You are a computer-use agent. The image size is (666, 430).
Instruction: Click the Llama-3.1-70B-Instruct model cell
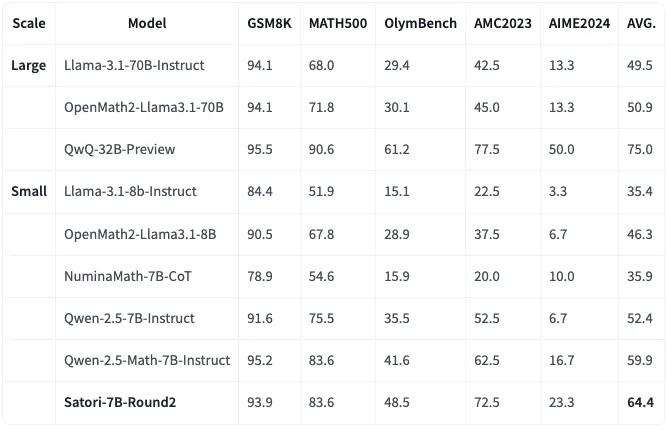click(x=134, y=65)
